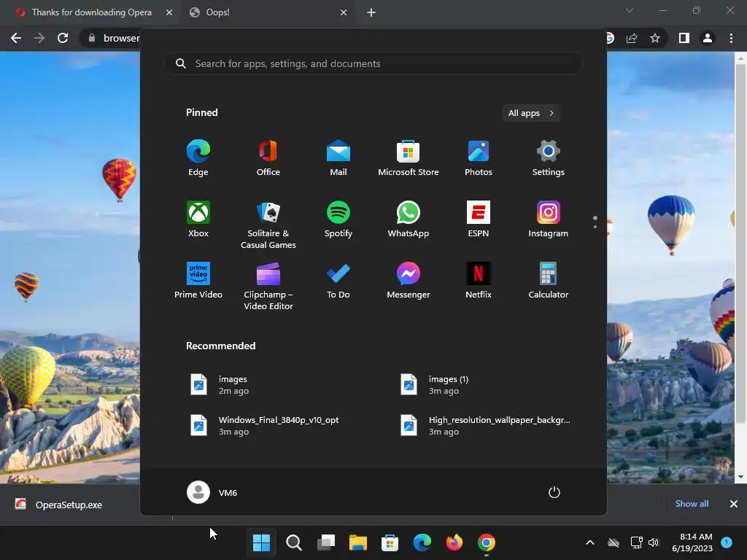This screenshot has width=747, height=560.
Task: Click the power button in Start menu
Action: [x=554, y=492]
